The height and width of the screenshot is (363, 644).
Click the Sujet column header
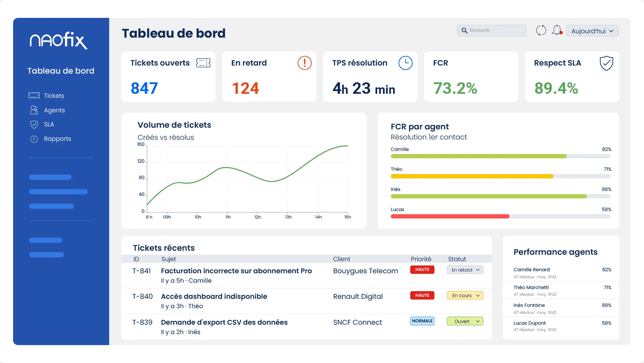pos(169,259)
